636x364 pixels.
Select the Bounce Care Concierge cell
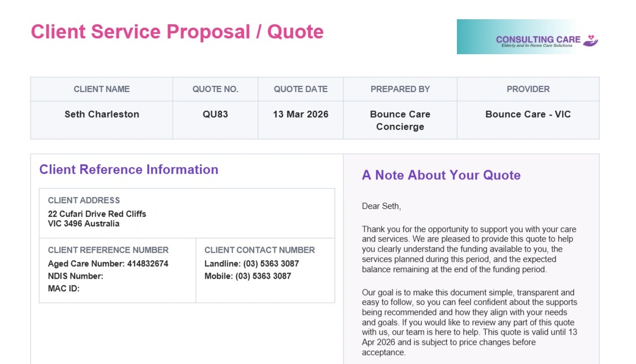click(400, 120)
